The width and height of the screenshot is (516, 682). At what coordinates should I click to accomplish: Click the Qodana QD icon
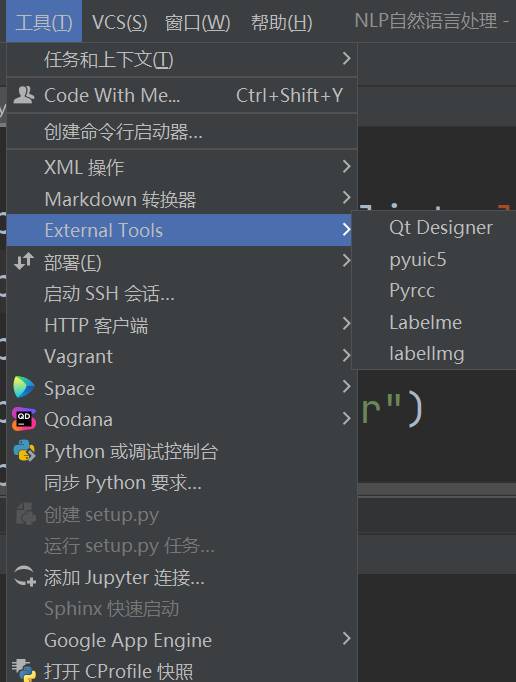click(x=23, y=419)
